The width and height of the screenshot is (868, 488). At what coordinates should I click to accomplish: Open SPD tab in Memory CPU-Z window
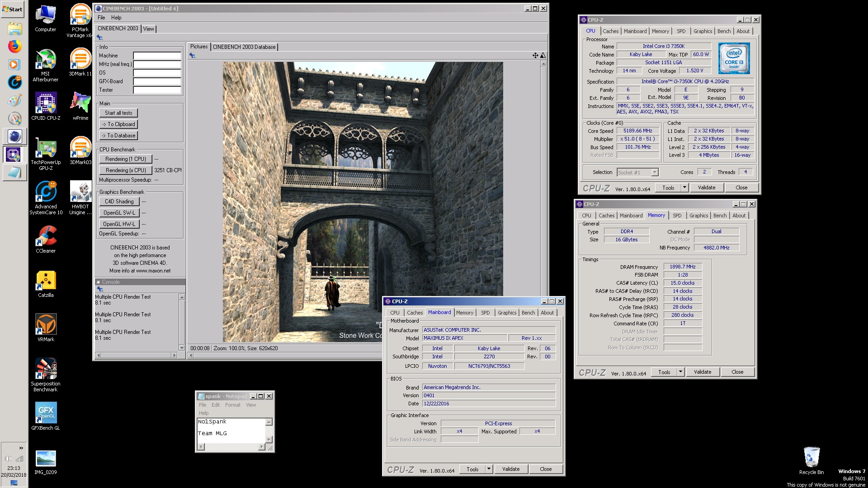coord(677,216)
